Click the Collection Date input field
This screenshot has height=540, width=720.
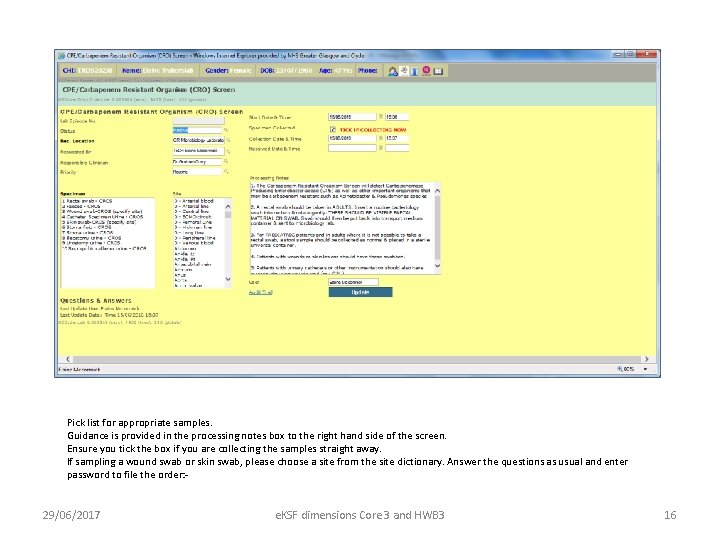(352, 138)
